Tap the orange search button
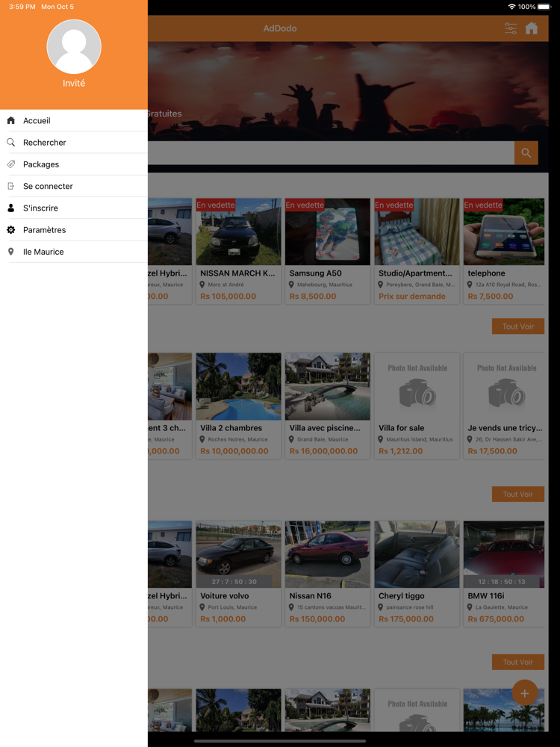The height and width of the screenshot is (747, 560). pyautogui.click(x=526, y=153)
